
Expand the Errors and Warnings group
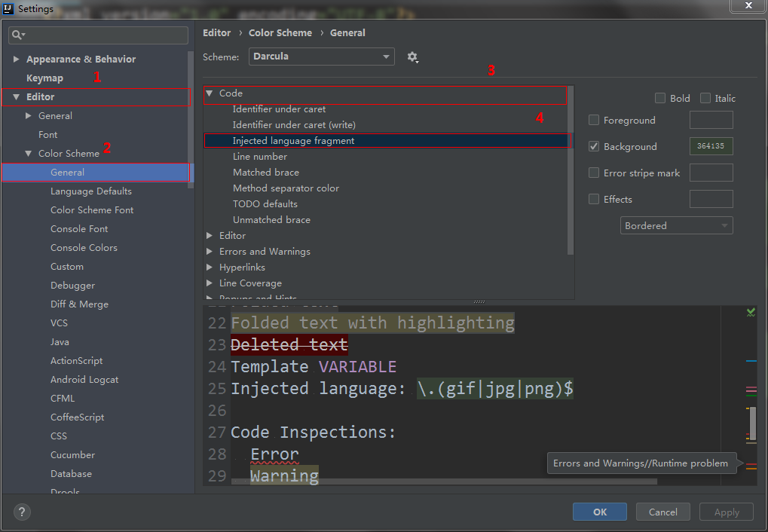coord(210,251)
